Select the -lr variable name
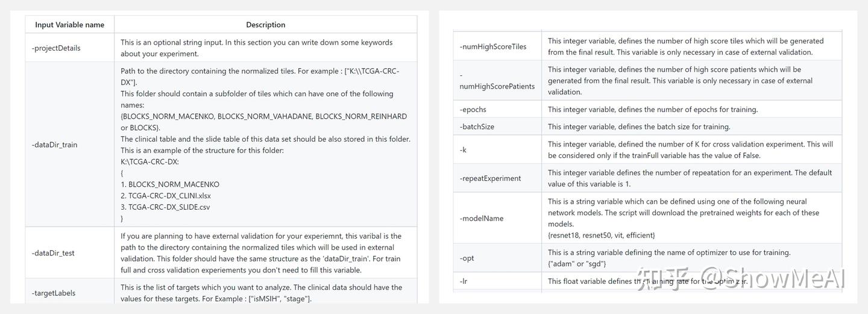The image size is (868, 314). pos(463,281)
